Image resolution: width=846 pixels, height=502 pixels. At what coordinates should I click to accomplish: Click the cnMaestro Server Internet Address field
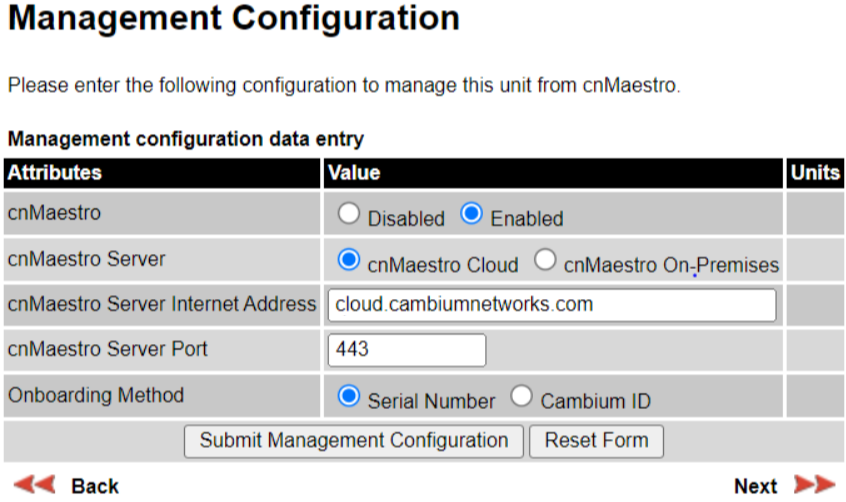click(552, 305)
